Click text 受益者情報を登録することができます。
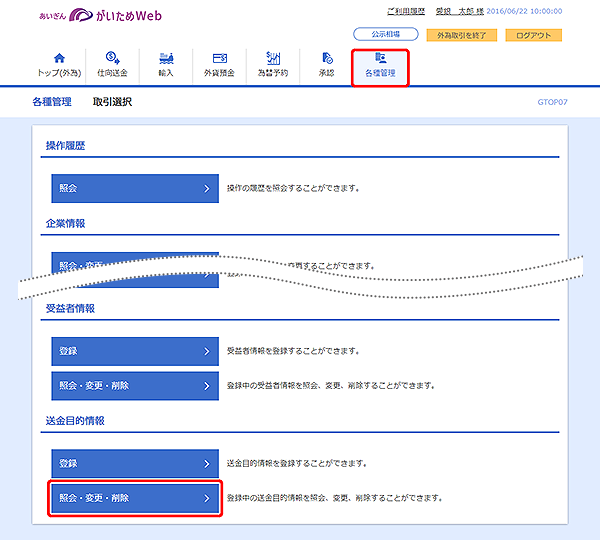The width and height of the screenshot is (600, 540). pyautogui.click(x=293, y=351)
